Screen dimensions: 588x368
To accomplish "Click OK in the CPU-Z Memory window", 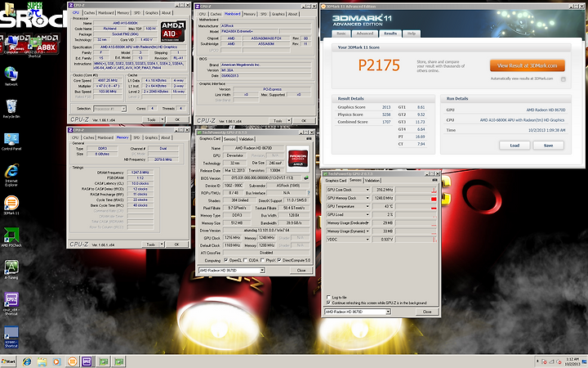I will click(x=176, y=244).
